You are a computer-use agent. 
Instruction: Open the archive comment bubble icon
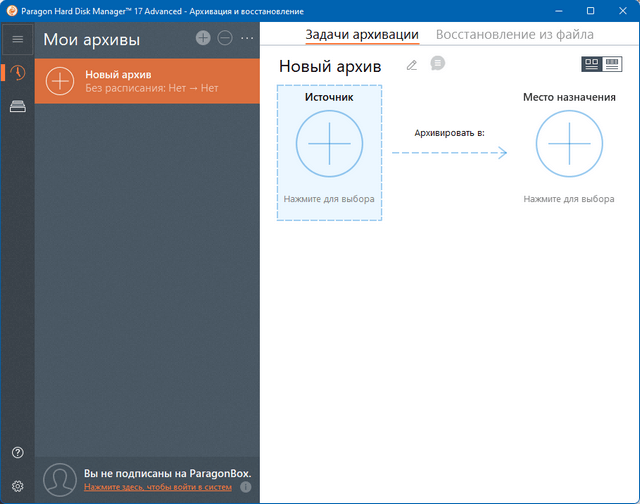437,64
